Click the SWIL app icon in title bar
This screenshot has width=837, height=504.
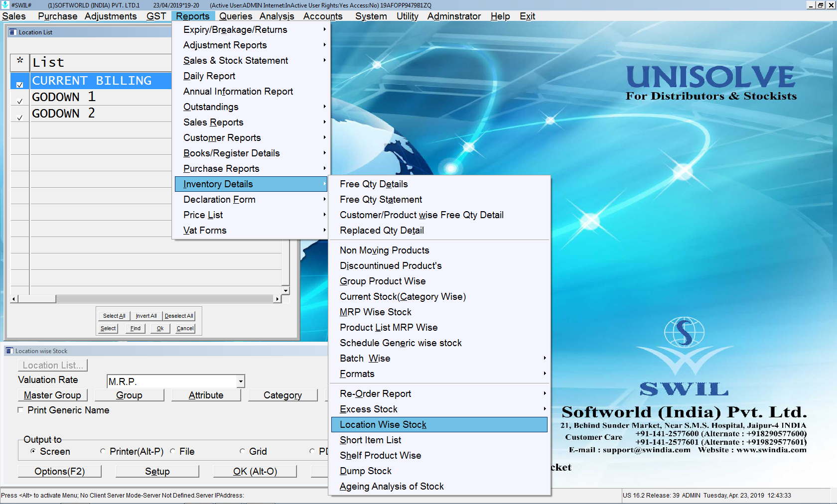tap(5, 5)
